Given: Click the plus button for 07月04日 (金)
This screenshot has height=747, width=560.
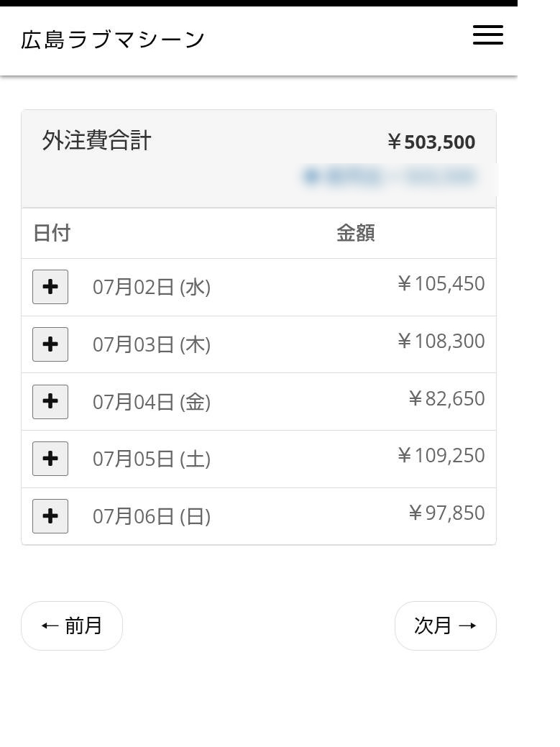Looking at the screenshot, I should coord(50,402).
